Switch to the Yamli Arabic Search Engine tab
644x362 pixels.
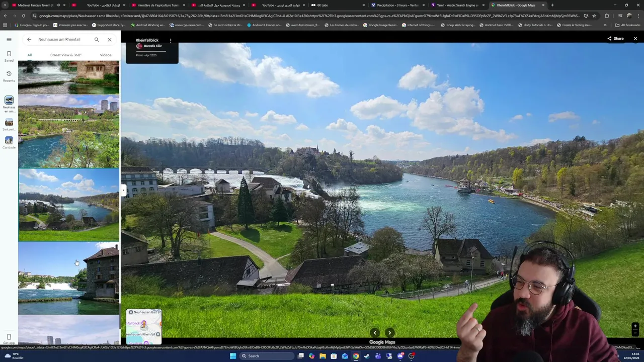(457, 5)
